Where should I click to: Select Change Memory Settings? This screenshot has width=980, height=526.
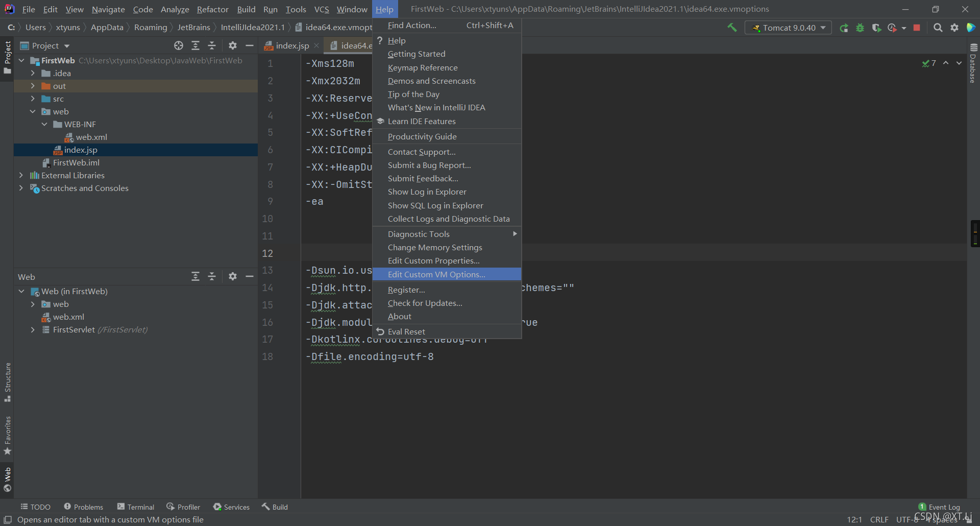tap(447, 247)
